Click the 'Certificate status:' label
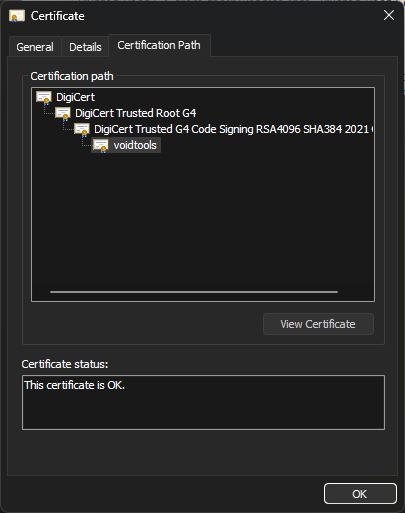The width and height of the screenshot is (405, 513). coord(65,364)
